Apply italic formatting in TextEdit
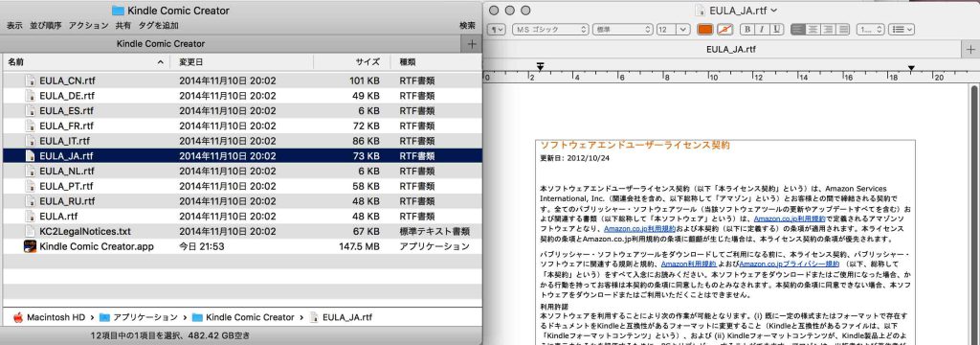This screenshot has width=980, height=345. (x=761, y=30)
